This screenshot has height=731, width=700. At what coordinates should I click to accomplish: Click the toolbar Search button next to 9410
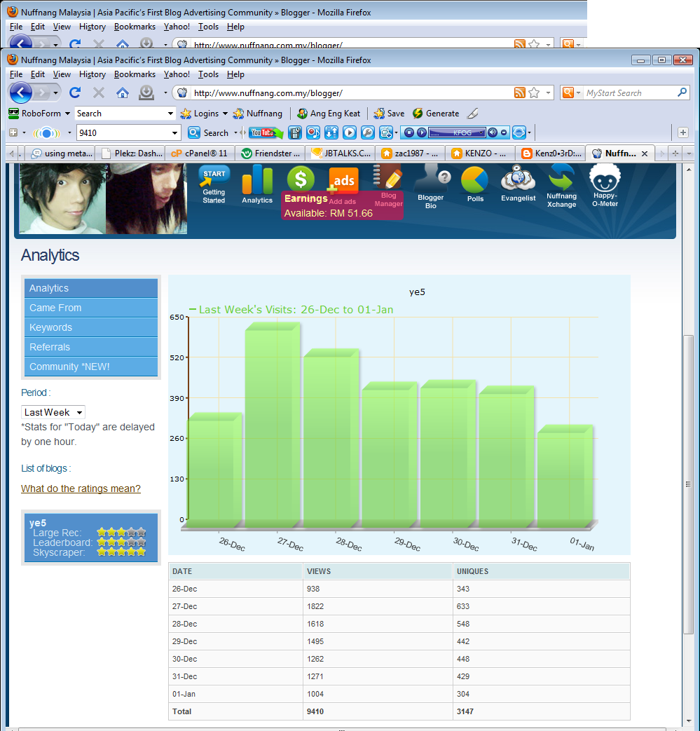click(x=208, y=133)
